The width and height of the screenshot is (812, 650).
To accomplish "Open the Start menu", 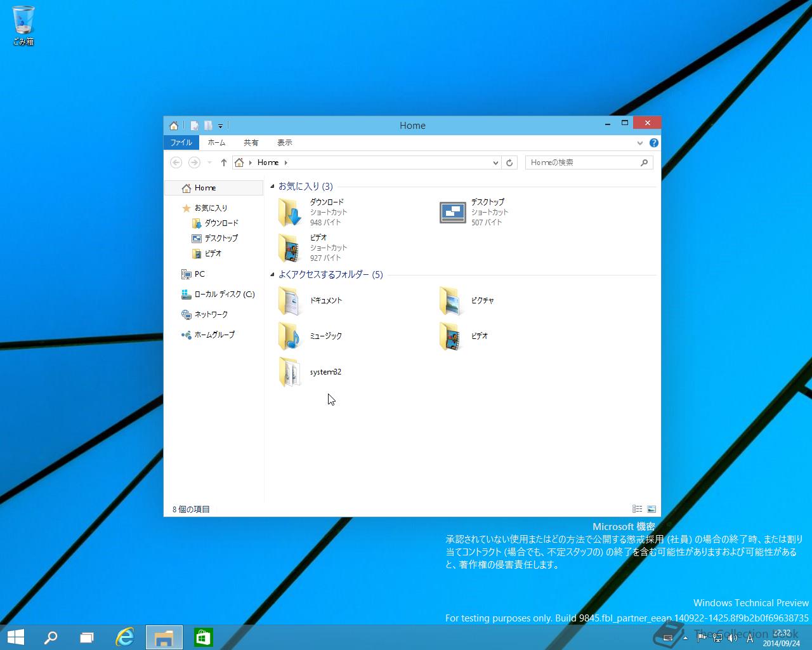I will click(15, 637).
